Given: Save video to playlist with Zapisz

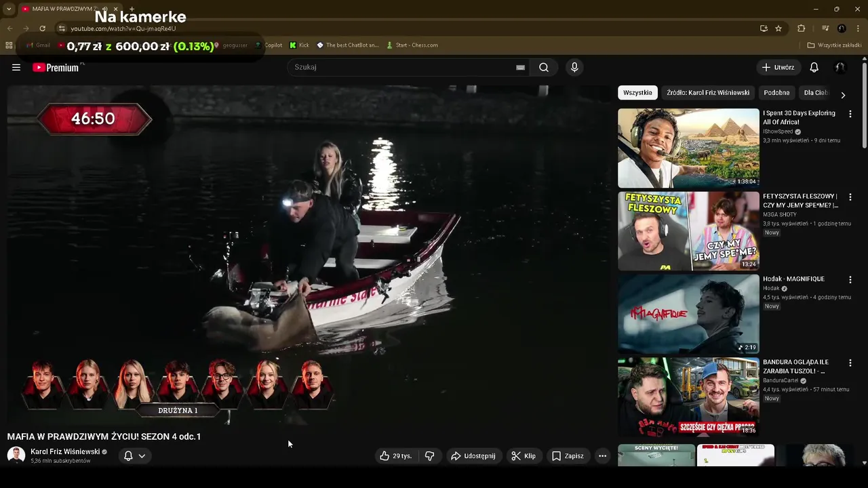Looking at the screenshot, I should tap(568, 456).
